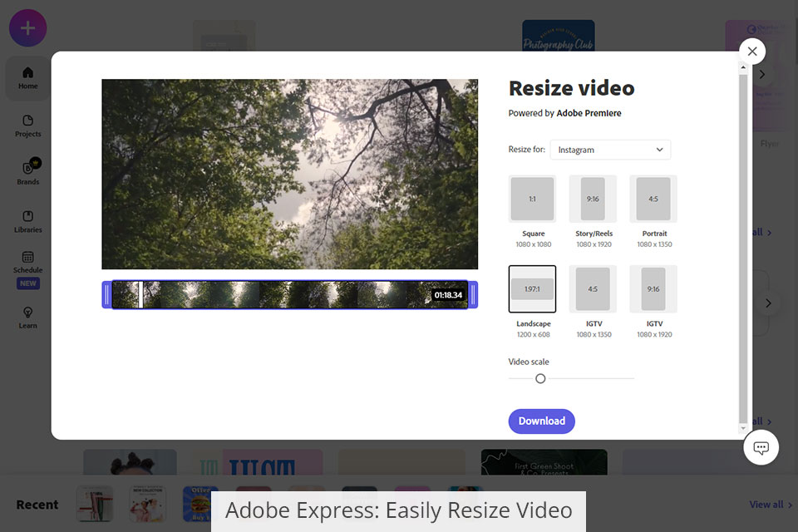The height and width of the screenshot is (532, 798).
Task: Click the video preview image
Action: tap(289, 174)
